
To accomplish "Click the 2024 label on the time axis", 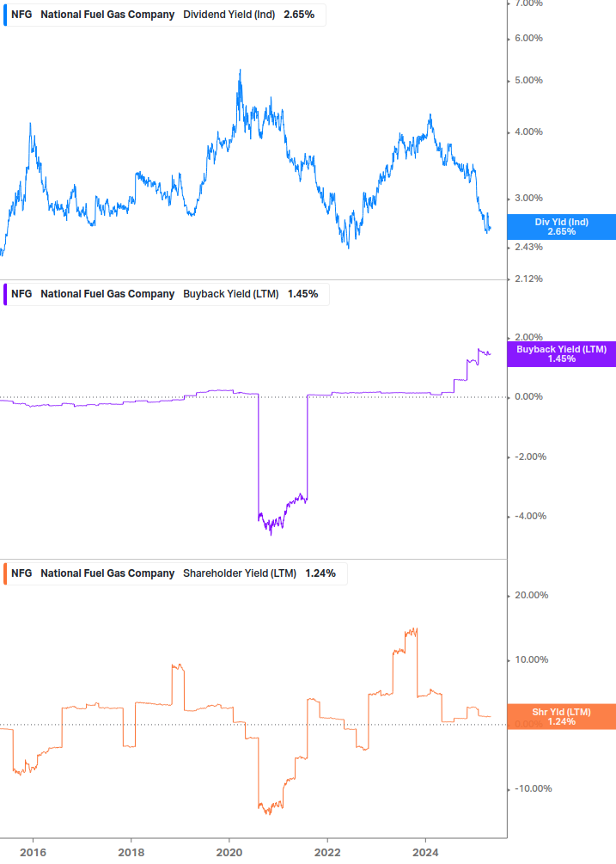I will tap(425, 853).
